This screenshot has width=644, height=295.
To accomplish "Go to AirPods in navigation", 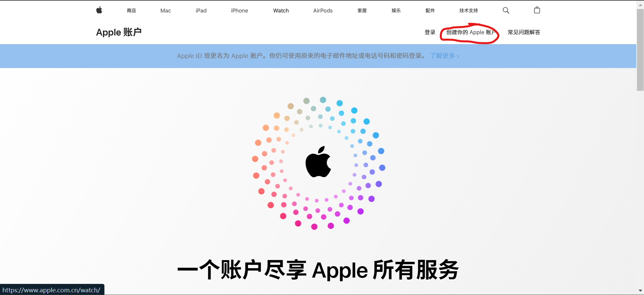I will 323,10.
